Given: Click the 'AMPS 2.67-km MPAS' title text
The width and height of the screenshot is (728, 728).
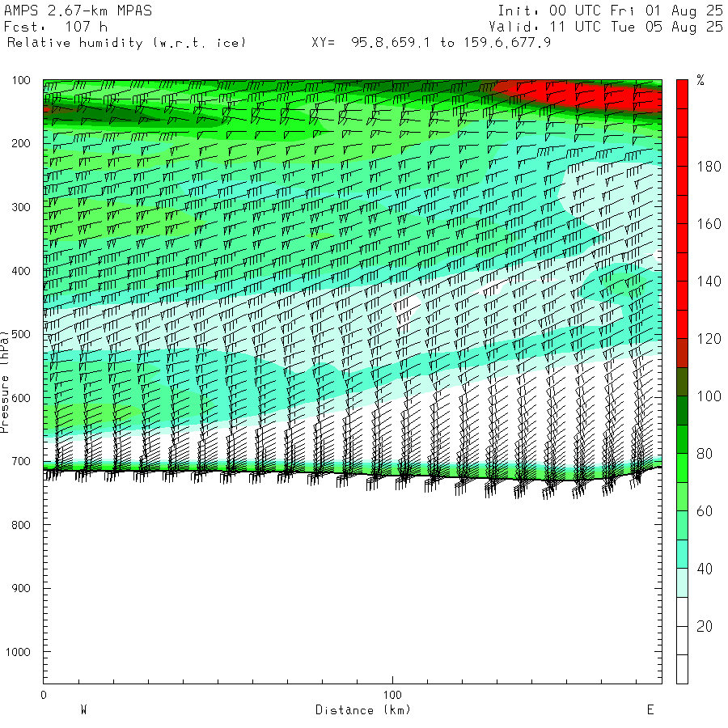Looking at the screenshot, I should tap(78, 11).
